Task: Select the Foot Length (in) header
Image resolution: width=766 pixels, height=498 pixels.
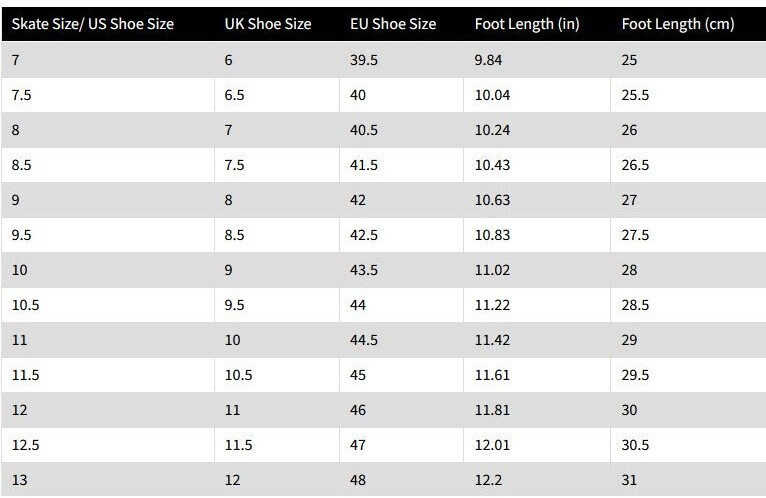Action: tap(525, 24)
